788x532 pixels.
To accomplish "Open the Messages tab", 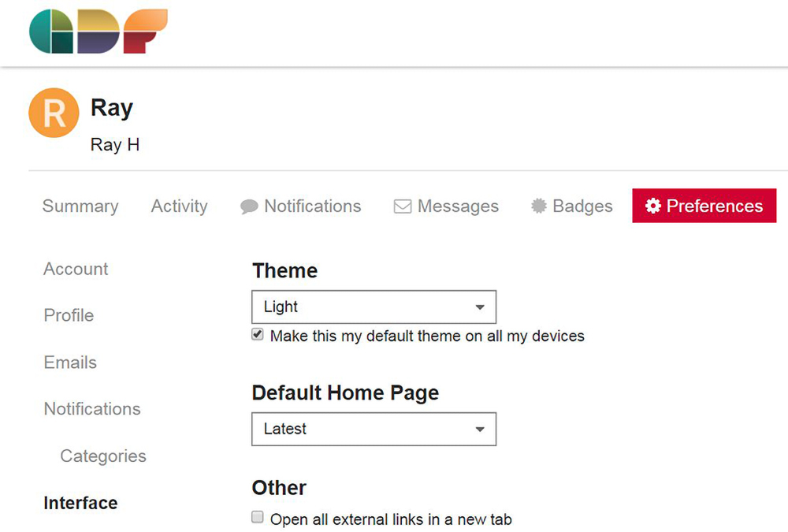I will (x=446, y=206).
